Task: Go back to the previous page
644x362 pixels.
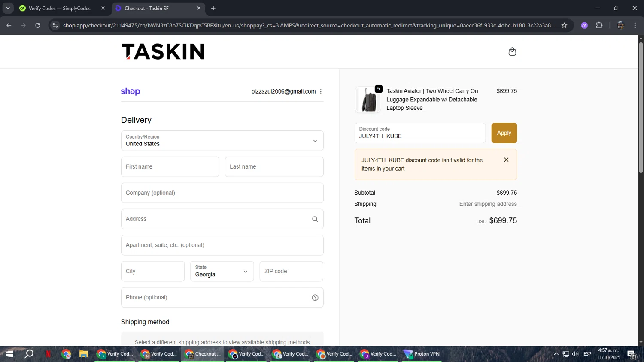Action: (9, 25)
